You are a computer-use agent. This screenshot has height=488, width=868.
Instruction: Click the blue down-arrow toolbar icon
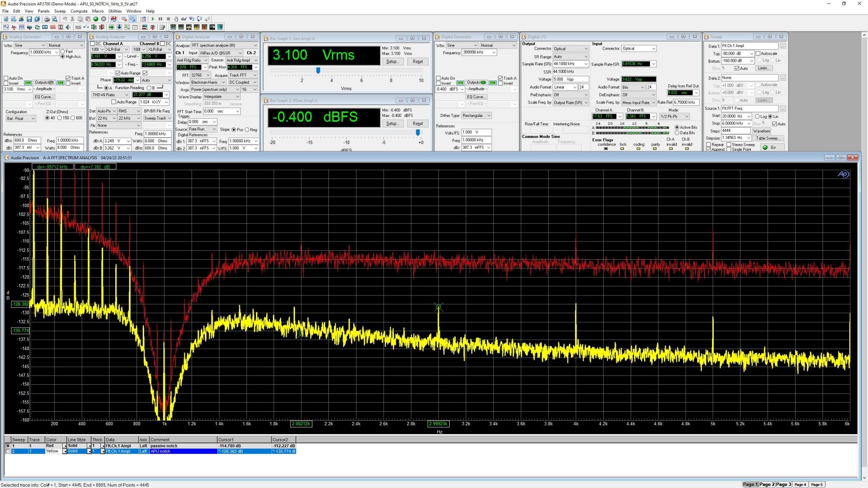[x=119, y=27]
